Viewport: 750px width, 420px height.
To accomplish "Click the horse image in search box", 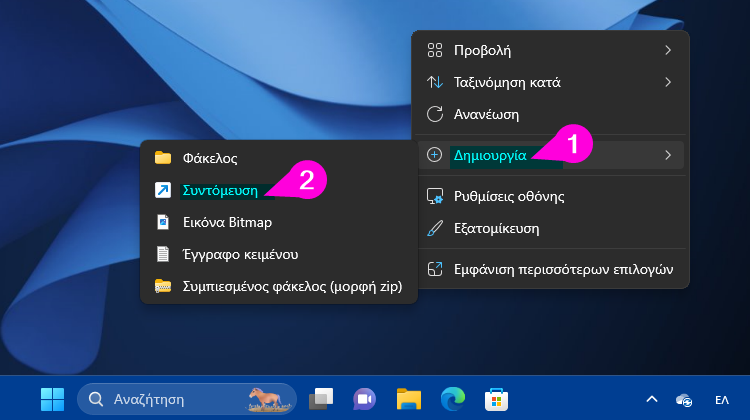I will coord(269,400).
